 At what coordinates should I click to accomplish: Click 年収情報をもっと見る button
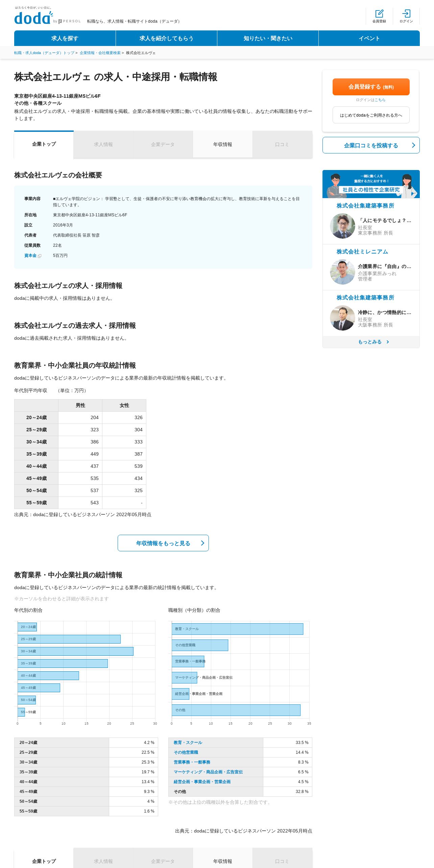pos(163,543)
